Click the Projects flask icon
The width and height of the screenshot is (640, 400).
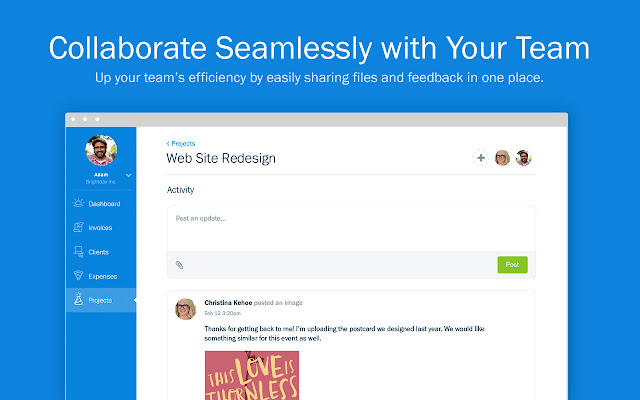(x=78, y=300)
